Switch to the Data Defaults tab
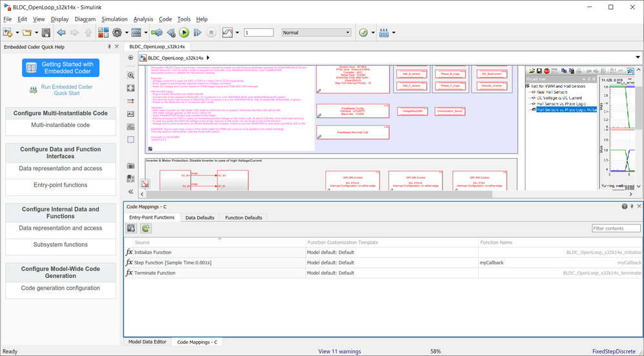644x356 pixels. coord(199,218)
